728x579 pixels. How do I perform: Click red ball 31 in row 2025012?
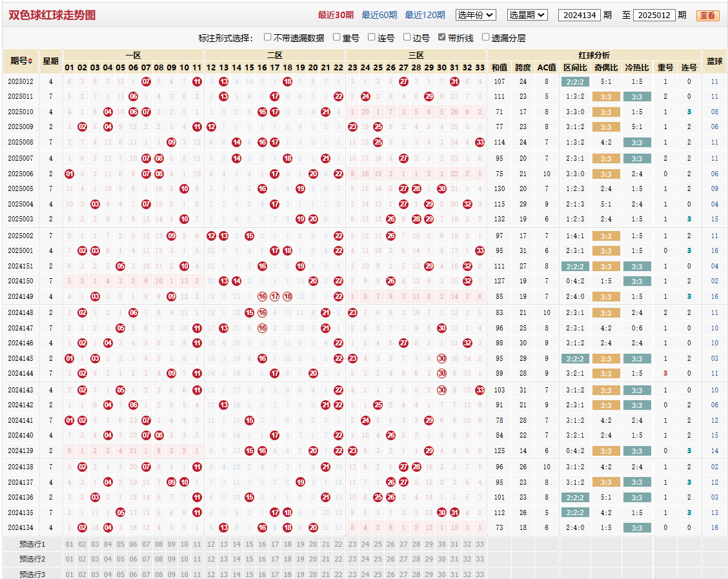[454, 82]
